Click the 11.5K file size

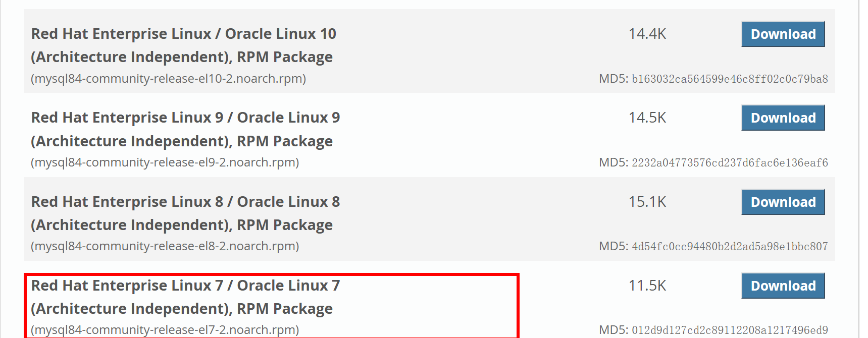[647, 286]
